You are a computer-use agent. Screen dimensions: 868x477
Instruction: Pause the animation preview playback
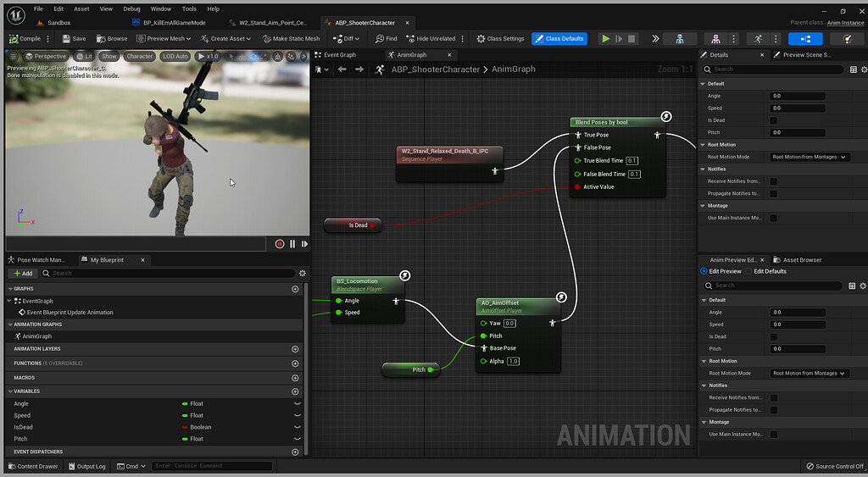click(292, 244)
